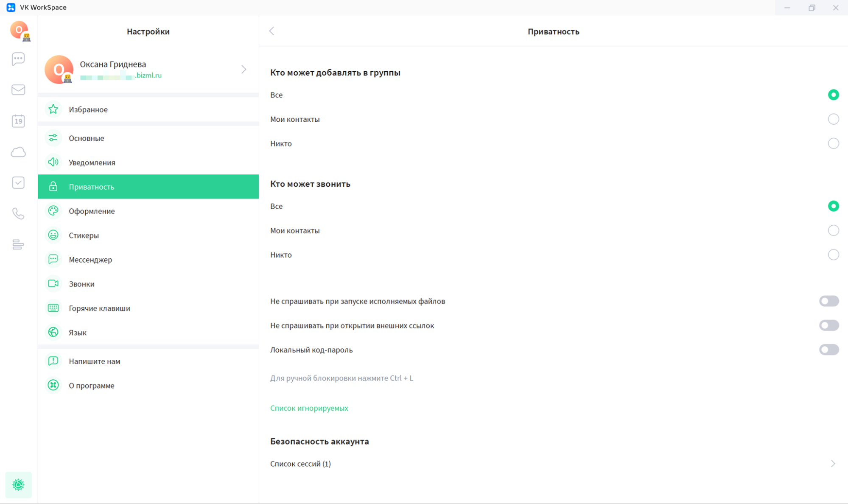This screenshot has width=848, height=504.
Task: Expand Оксана Гриднева profile chevron
Action: point(243,70)
